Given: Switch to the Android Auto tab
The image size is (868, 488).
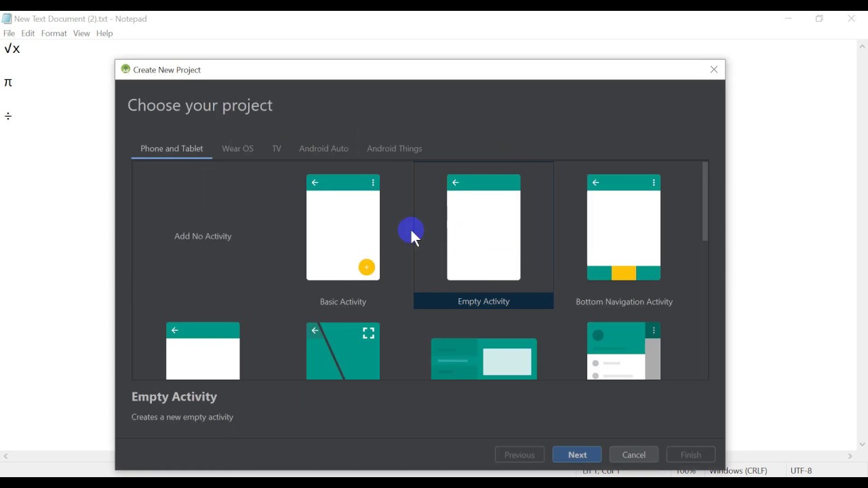Looking at the screenshot, I should [324, 149].
